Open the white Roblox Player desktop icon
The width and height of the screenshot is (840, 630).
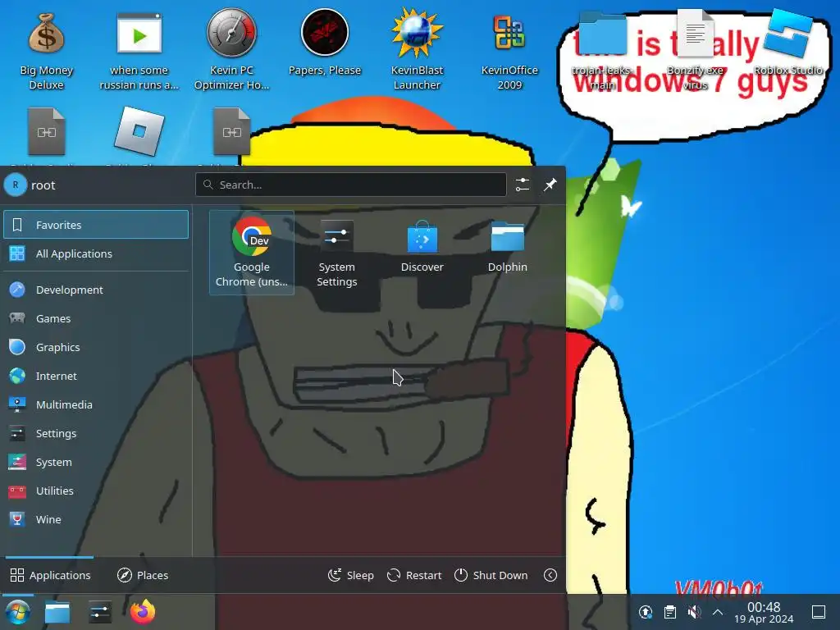tap(139, 132)
